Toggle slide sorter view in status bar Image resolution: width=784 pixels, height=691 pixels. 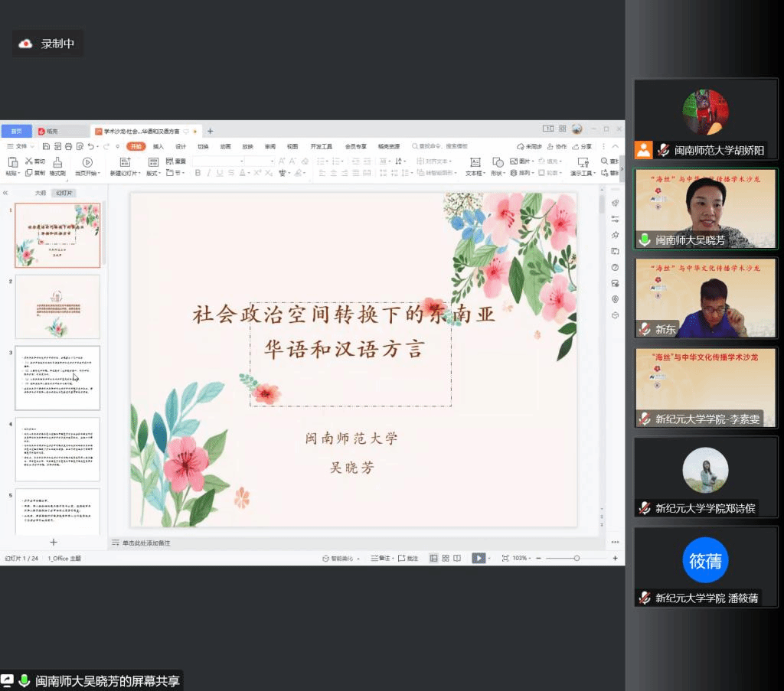(445, 559)
